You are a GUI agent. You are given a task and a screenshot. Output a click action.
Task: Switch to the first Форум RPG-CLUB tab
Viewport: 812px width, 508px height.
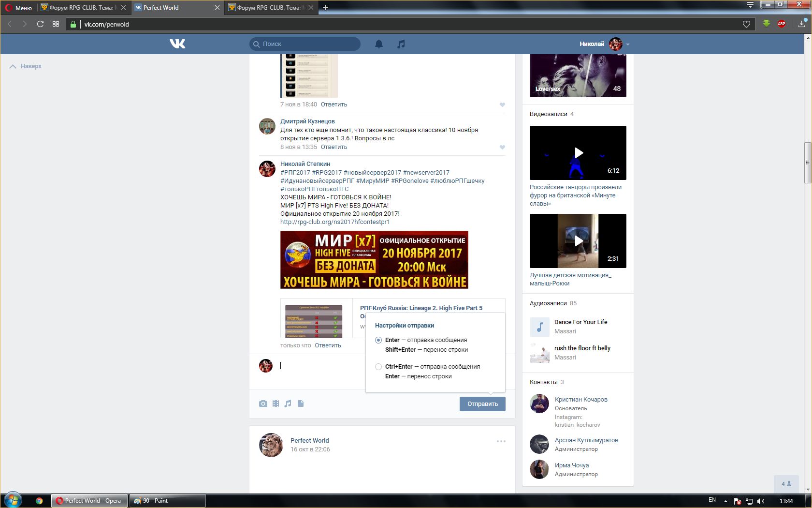click(x=84, y=7)
